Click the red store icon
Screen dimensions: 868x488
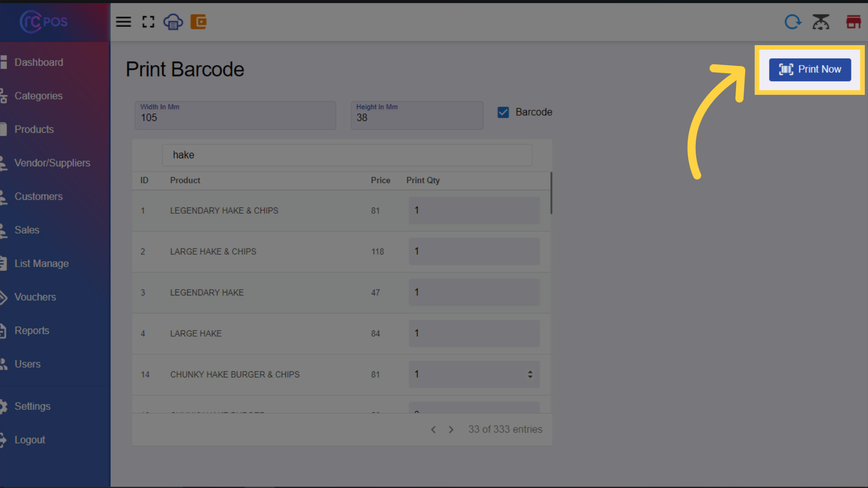pyautogui.click(x=854, y=22)
